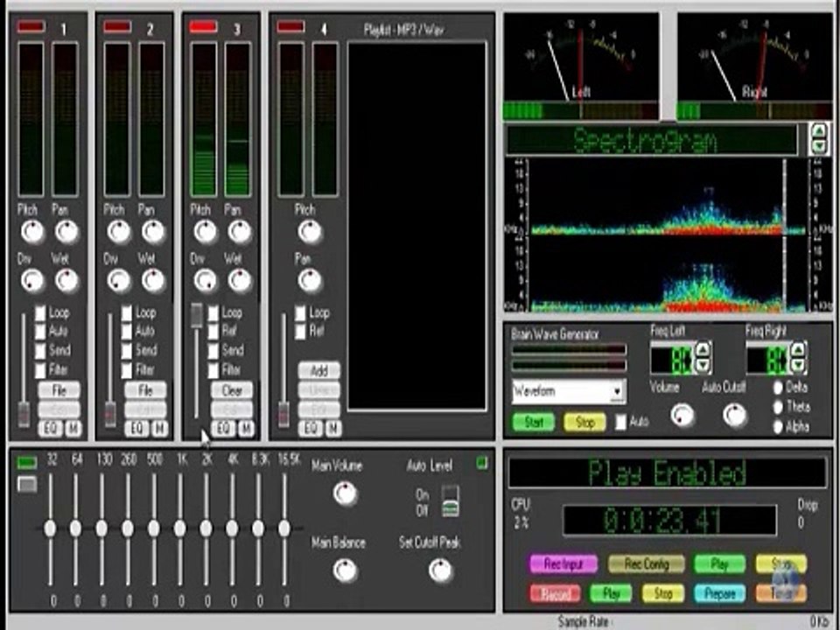Click the Spectrogram display up arrow
840x630 pixels.
coord(819,130)
